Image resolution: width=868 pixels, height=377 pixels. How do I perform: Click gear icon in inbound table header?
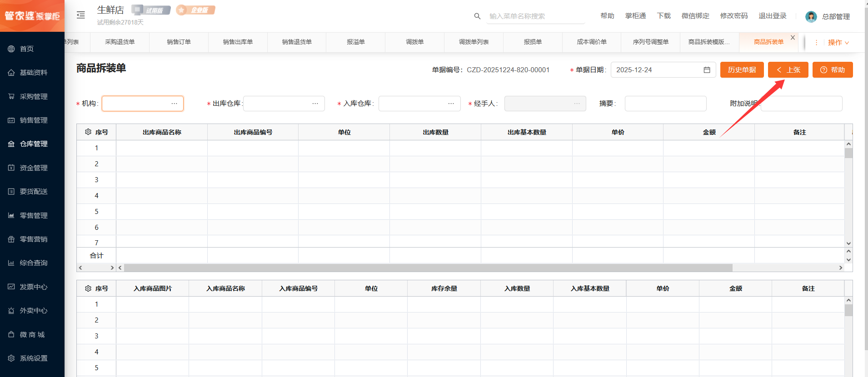coord(88,288)
